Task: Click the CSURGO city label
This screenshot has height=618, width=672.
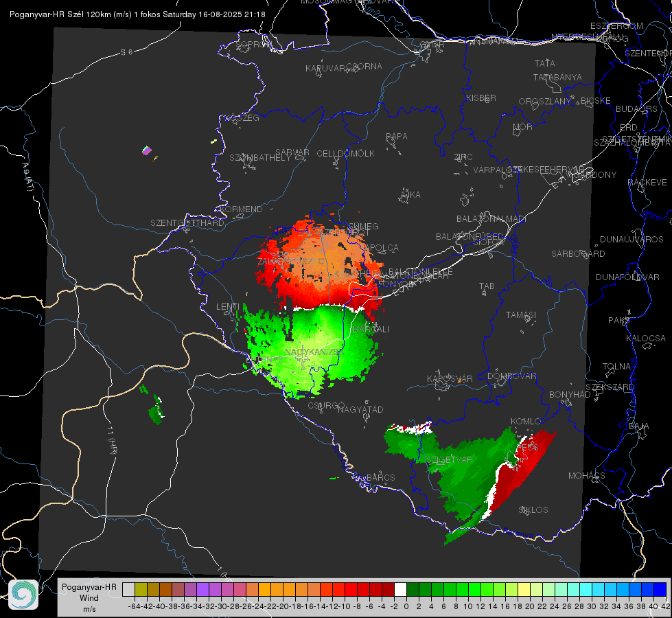Action: (x=326, y=405)
